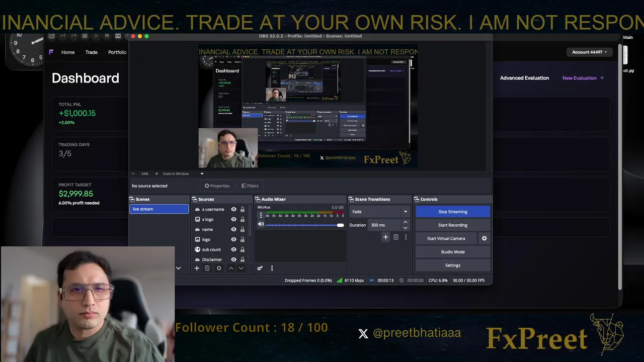Toggle visibility of the Disclaimer source
644x362 pixels.
pyautogui.click(x=233, y=259)
